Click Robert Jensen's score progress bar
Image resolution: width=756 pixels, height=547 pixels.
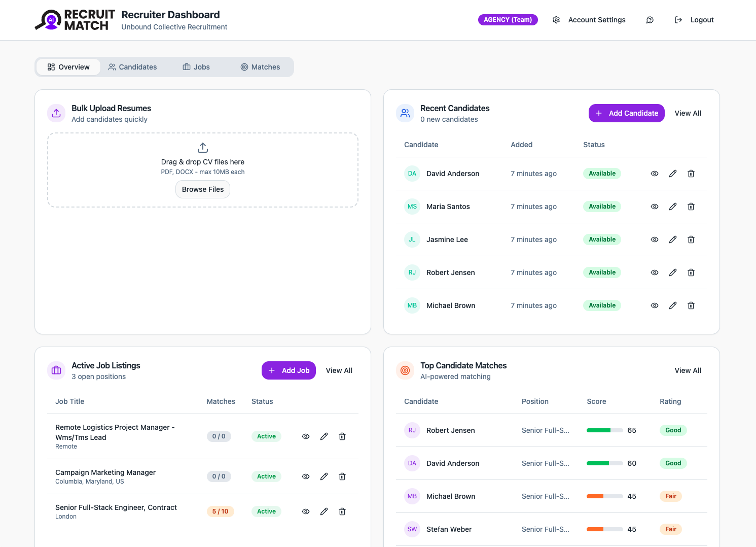[604, 430]
